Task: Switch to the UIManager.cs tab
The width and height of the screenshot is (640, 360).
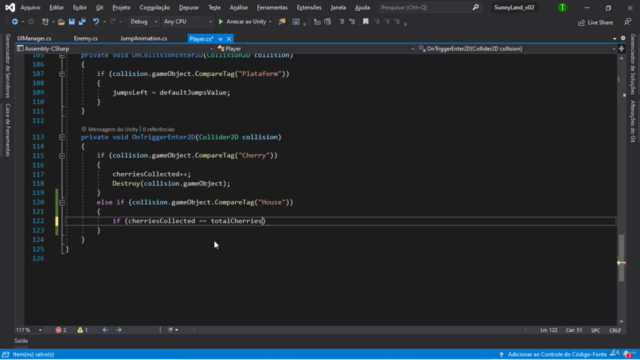Action: (34, 38)
